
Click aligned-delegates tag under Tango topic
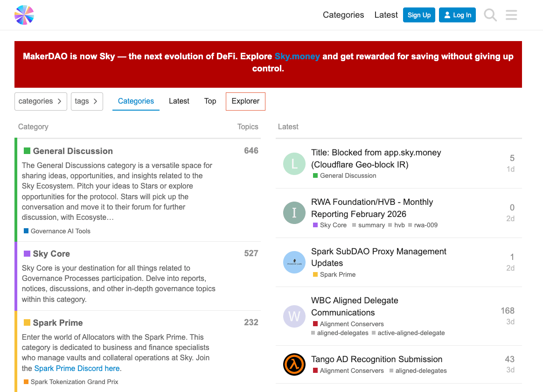click(418, 371)
